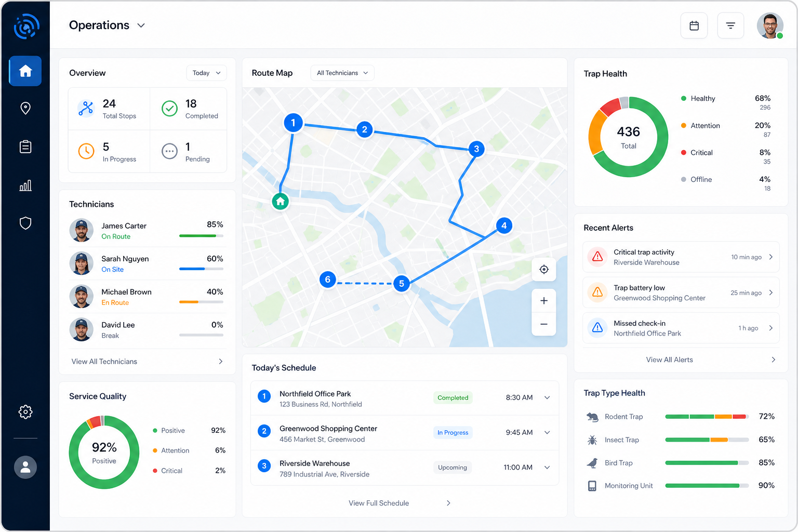
Task: Zoom out the route map
Action: tap(544, 324)
